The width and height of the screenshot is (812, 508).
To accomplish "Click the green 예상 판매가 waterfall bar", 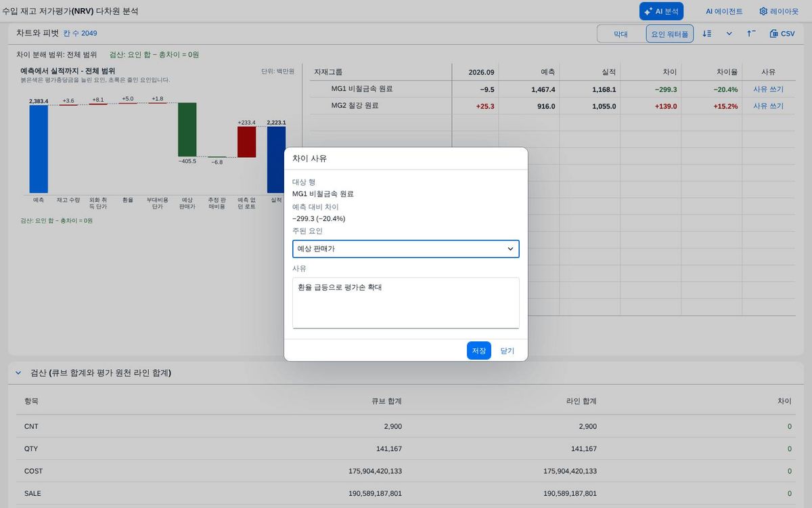I will (187, 129).
